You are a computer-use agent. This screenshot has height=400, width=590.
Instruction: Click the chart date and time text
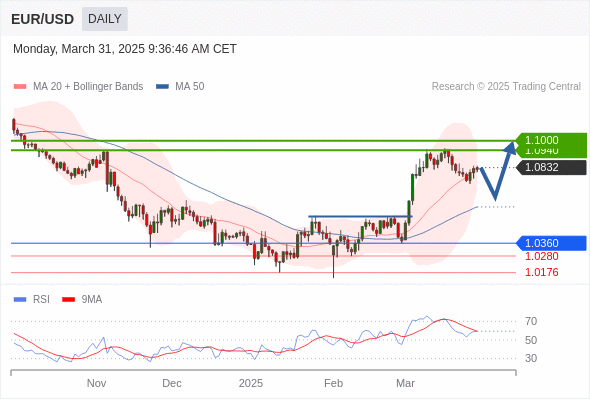125,49
